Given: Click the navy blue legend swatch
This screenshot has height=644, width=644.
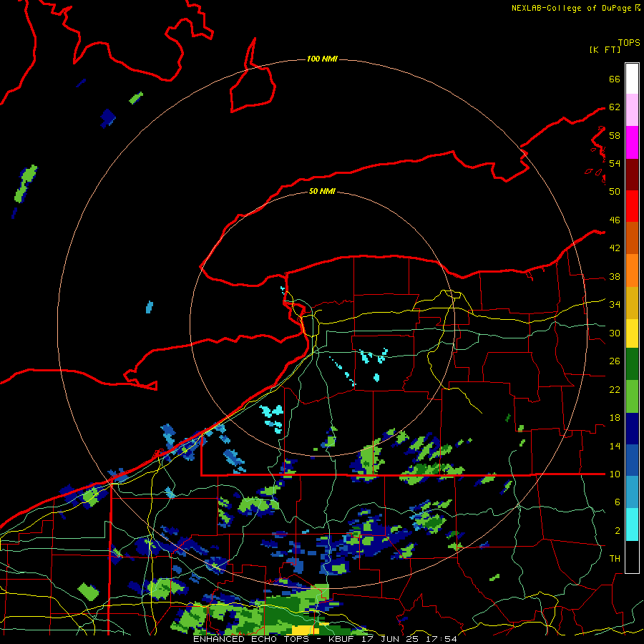Looking at the screenshot, I should 632,429.
